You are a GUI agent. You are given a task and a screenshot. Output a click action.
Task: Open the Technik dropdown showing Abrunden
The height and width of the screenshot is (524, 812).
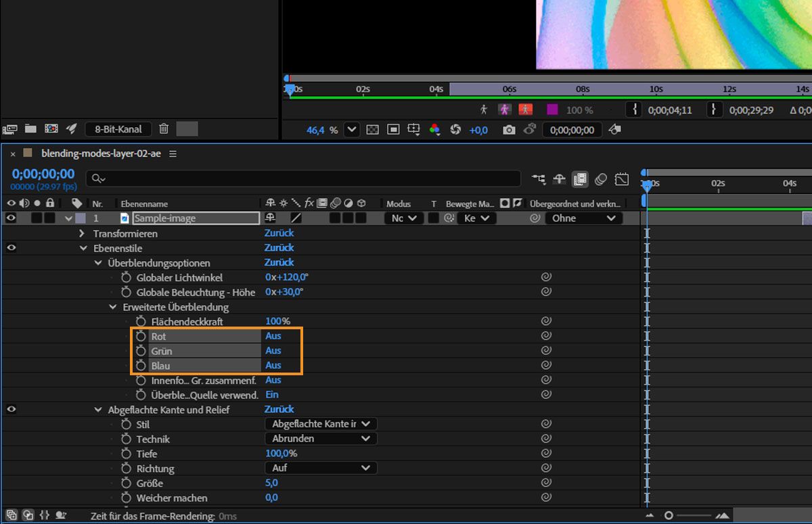tap(321, 438)
